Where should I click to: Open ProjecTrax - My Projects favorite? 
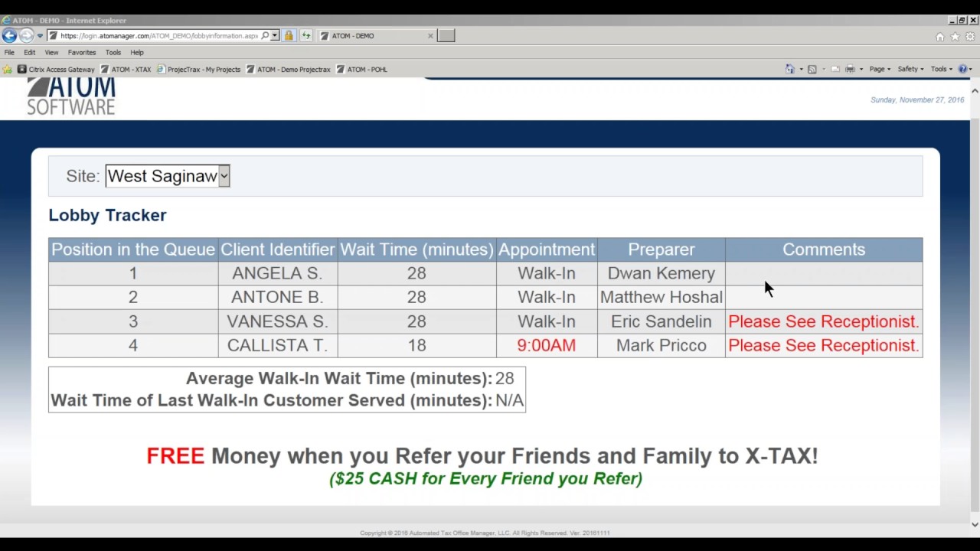pos(198,70)
